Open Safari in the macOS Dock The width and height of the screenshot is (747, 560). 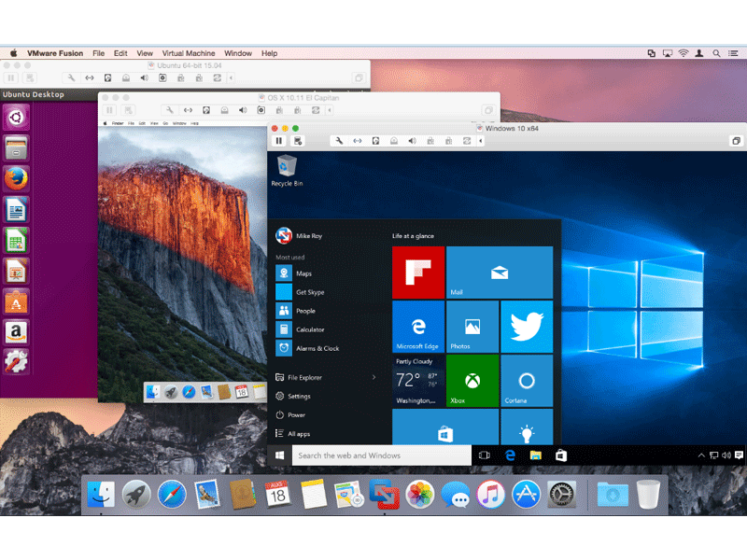(x=172, y=495)
